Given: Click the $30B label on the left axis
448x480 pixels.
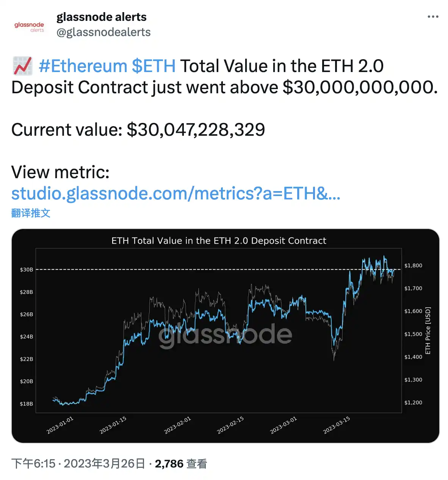Looking at the screenshot, I should point(26,270).
